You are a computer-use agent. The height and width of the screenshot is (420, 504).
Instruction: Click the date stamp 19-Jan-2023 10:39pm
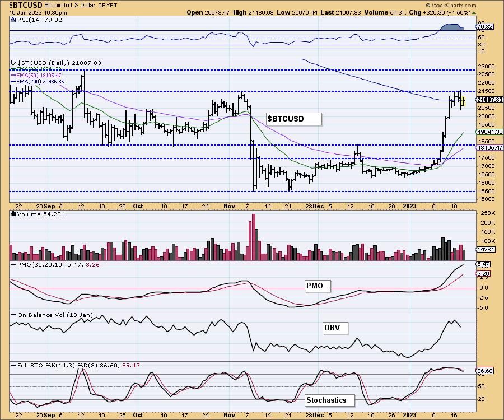pyautogui.click(x=38, y=12)
